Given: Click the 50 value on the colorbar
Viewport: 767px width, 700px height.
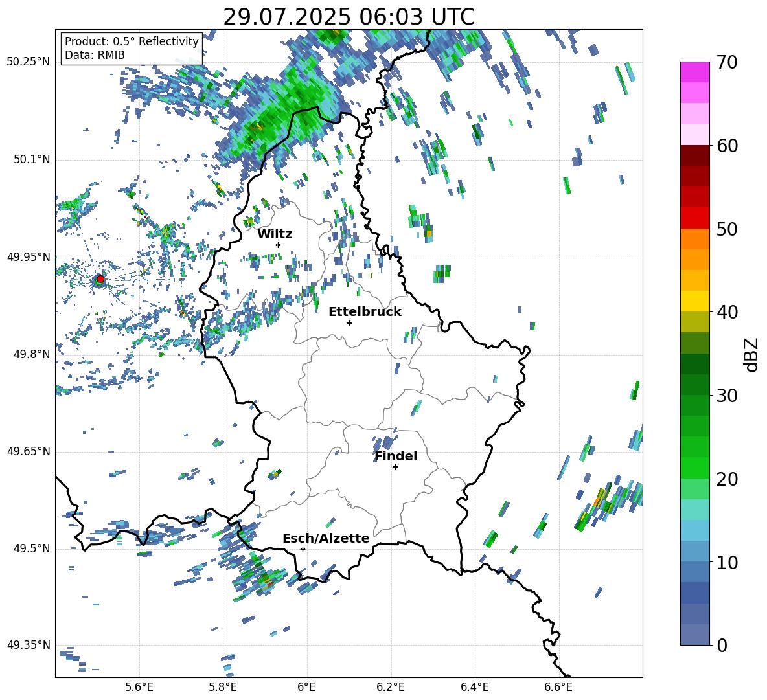Looking at the screenshot, I should click(x=727, y=229).
